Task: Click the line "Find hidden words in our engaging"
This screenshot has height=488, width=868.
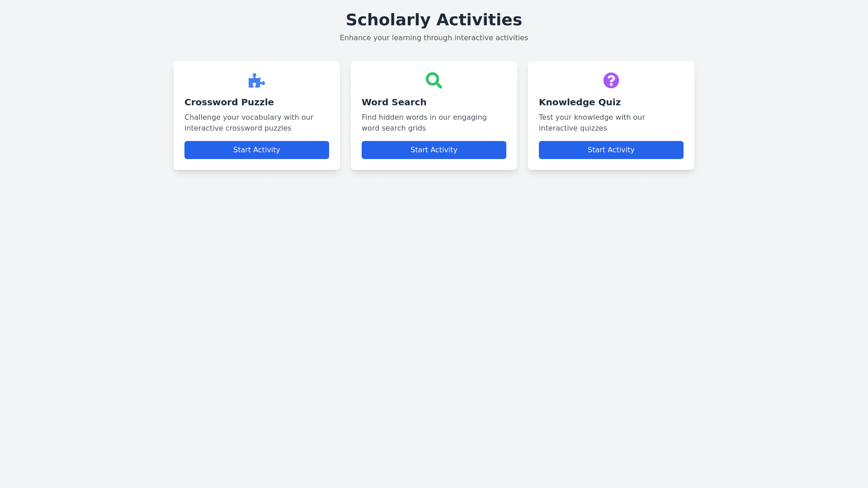Action: tap(424, 117)
